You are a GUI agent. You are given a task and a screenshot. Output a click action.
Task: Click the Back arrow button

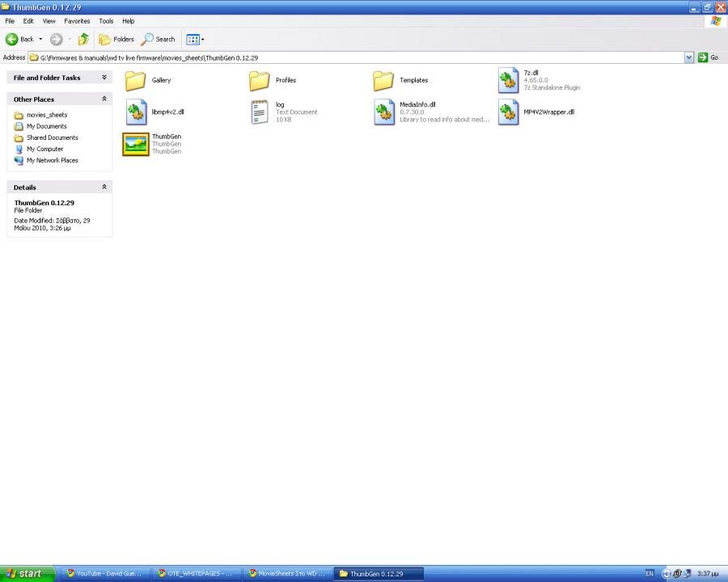19,40
